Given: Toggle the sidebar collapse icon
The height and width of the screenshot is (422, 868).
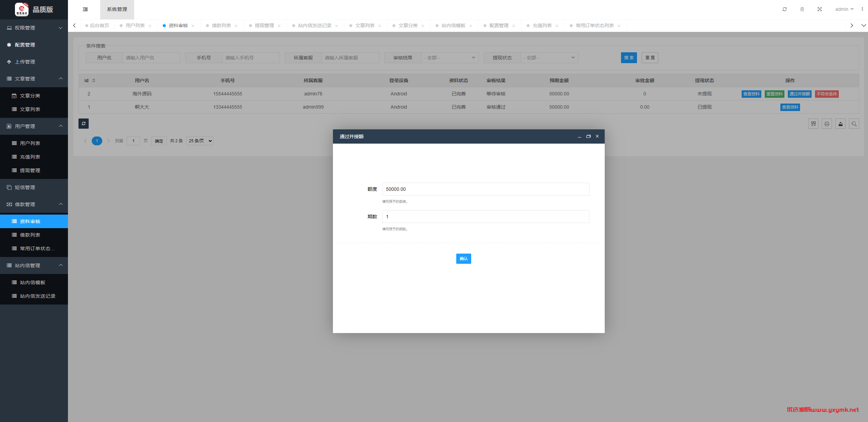Looking at the screenshot, I should pyautogui.click(x=85, y=10).
